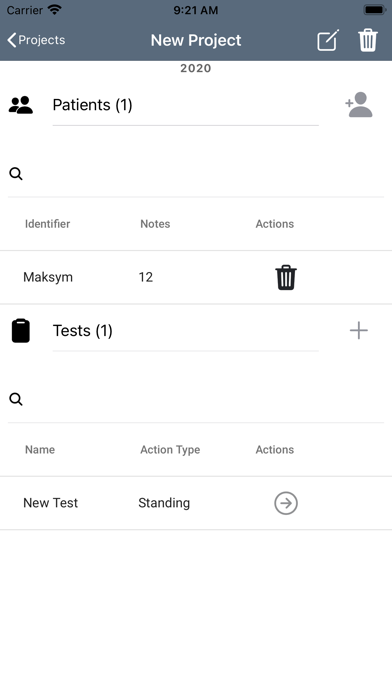Sort by Action Type column header
Viewport: 392px width, 696px height.
click(170, 450)
